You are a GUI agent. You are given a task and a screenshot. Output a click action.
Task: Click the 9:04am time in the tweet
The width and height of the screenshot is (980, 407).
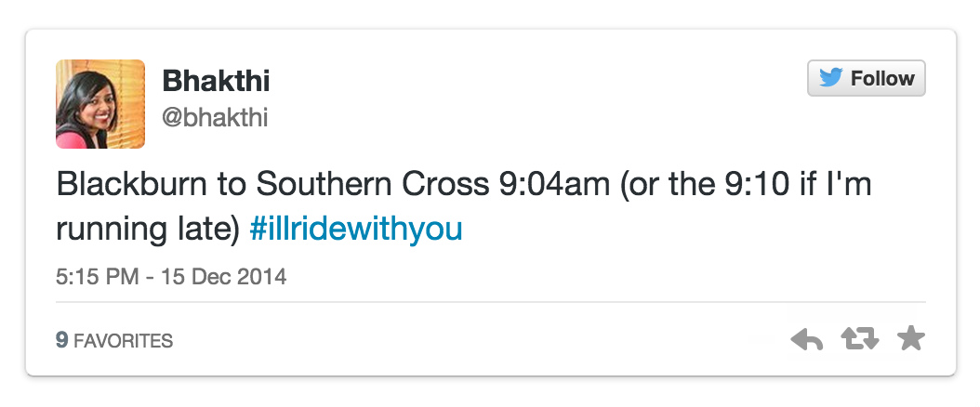coord(549,185)
